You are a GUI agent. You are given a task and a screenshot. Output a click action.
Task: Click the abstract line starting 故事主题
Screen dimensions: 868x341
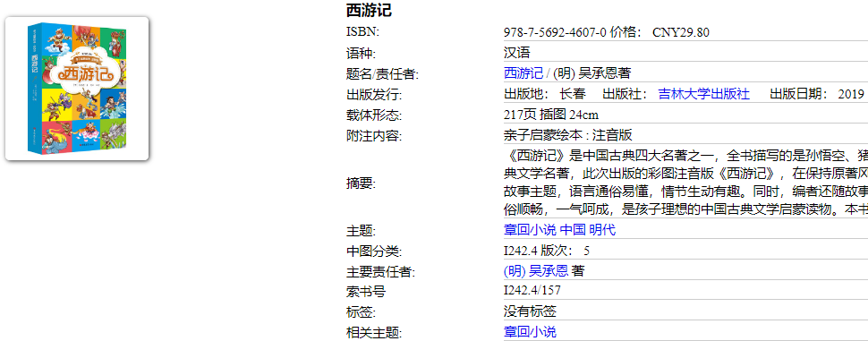685,192
